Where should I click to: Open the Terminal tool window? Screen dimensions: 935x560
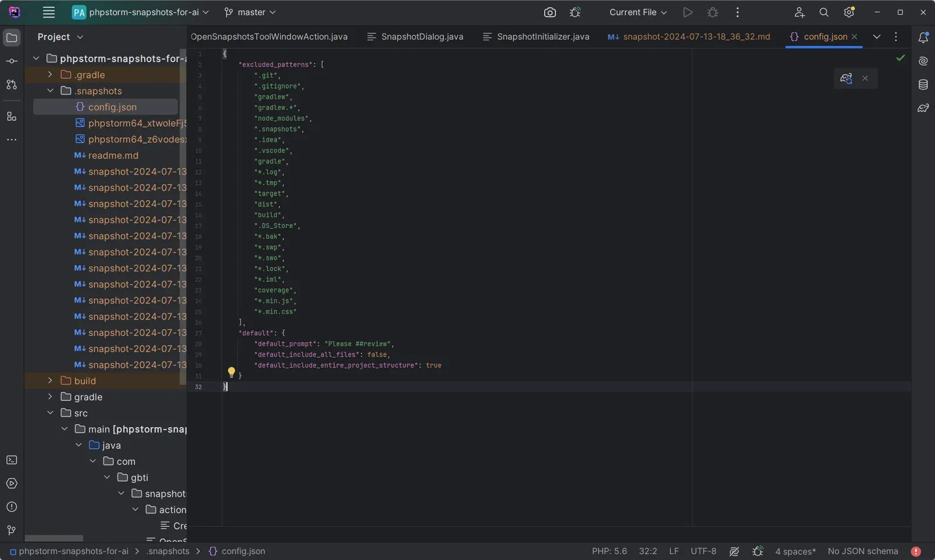click(x=12, y=460)
